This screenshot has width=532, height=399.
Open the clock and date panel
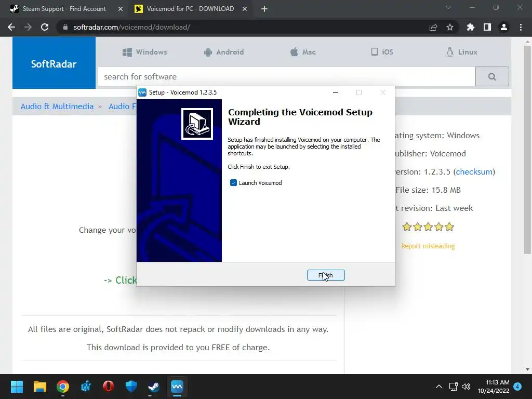pos(494,387)
